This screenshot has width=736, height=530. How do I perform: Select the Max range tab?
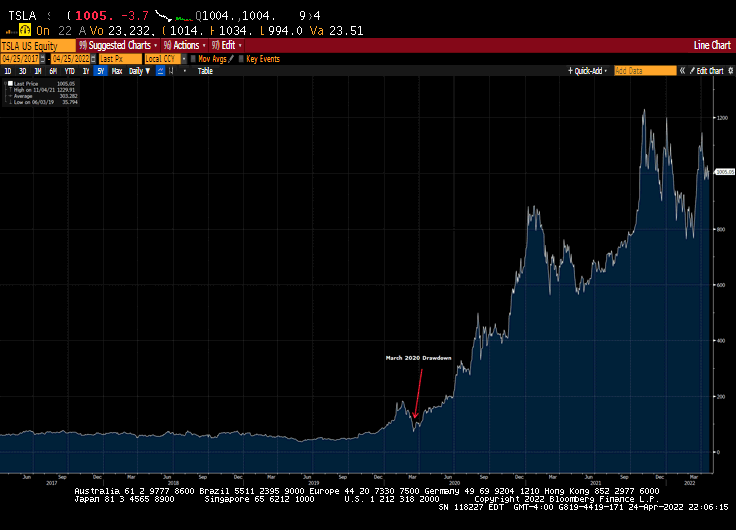coord(117,71)
